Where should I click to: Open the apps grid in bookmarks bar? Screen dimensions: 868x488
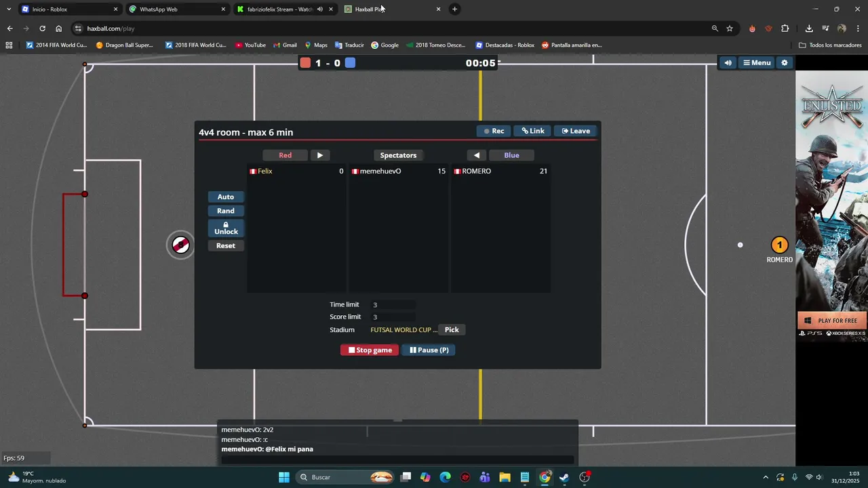tap(9, 45)
